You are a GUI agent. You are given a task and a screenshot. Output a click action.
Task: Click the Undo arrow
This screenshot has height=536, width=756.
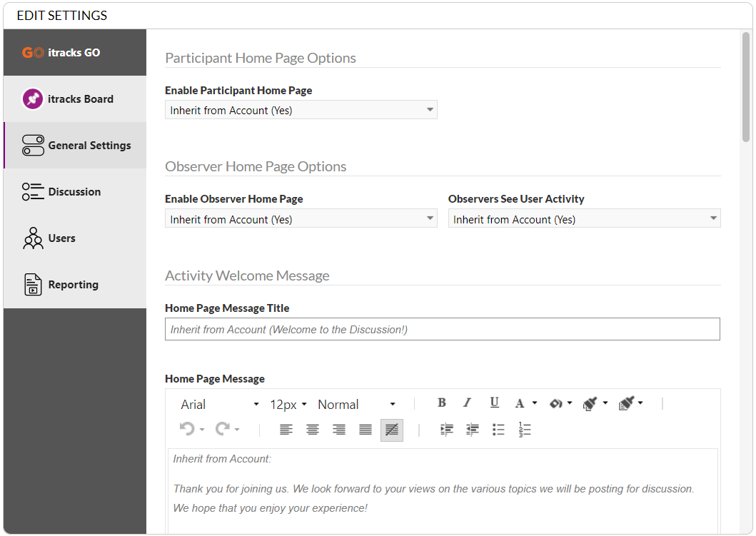point(187,428)
